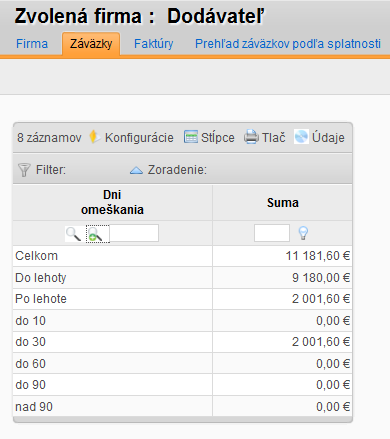The image size is (390, 439).
Task: Open Prehľad záväzkov podľa splatnosti tab
Action: pyautogui.click(x=288, y=44)
